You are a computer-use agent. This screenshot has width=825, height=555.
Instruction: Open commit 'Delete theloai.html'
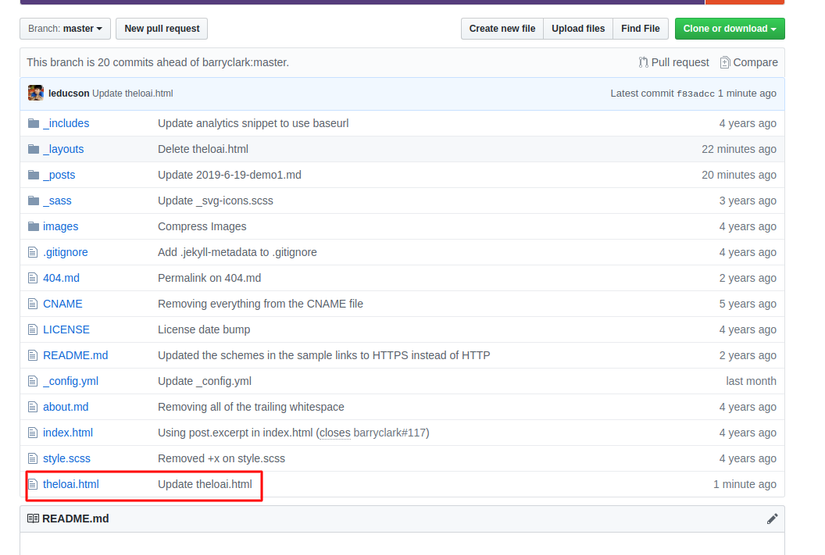(203, 149)
